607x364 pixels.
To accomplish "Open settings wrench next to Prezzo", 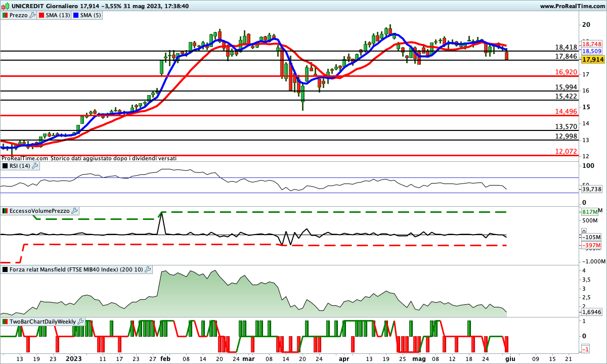I will click(x=33, y=15).
